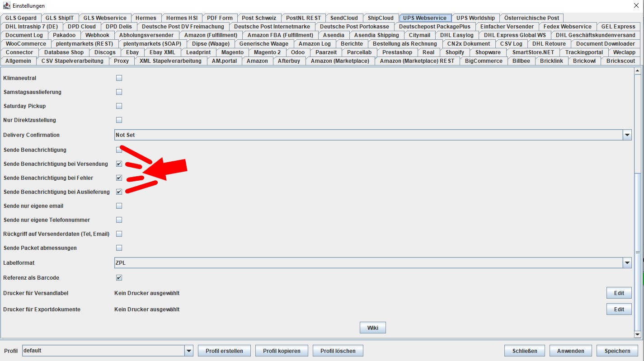This screenshot has height=361, width=644.
Task: Click the vertical scrollbar up arrow
Action: (x=638, y=70)
